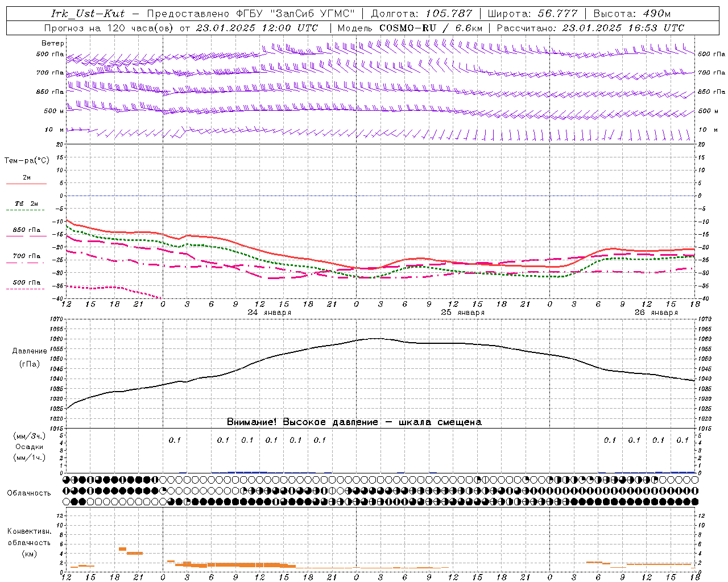Click the "Давление" pressure panel label
The width and height of the screenshot is (728, 582).
click(30, 351)
